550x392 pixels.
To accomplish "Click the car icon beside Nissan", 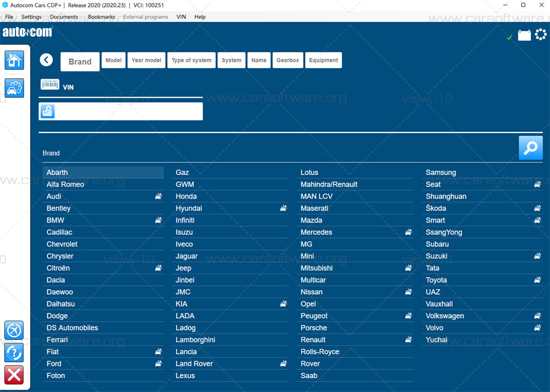I will point(408,292).
